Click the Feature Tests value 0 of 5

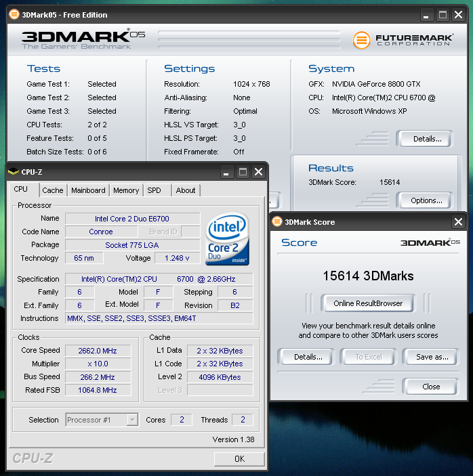(x=97, y=138)
